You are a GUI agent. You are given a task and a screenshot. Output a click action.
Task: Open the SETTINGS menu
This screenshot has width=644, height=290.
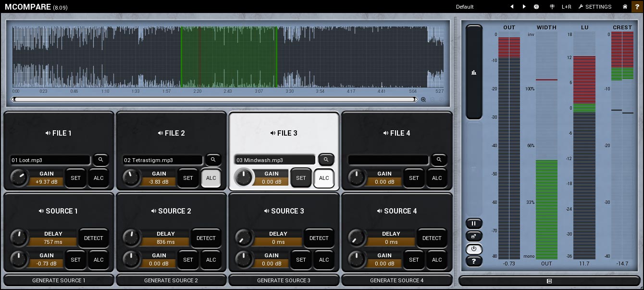[x=595, y=7]
